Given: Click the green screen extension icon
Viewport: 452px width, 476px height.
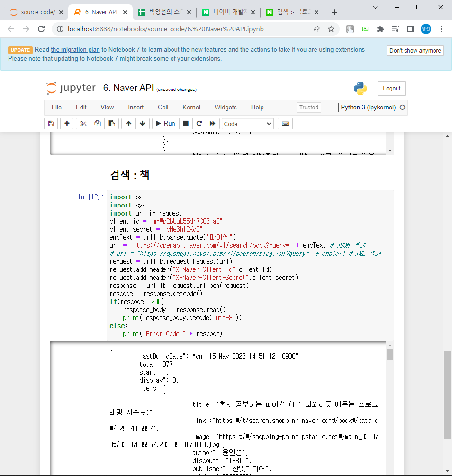Looking at the screenshot, I should (x=365, y=29).
